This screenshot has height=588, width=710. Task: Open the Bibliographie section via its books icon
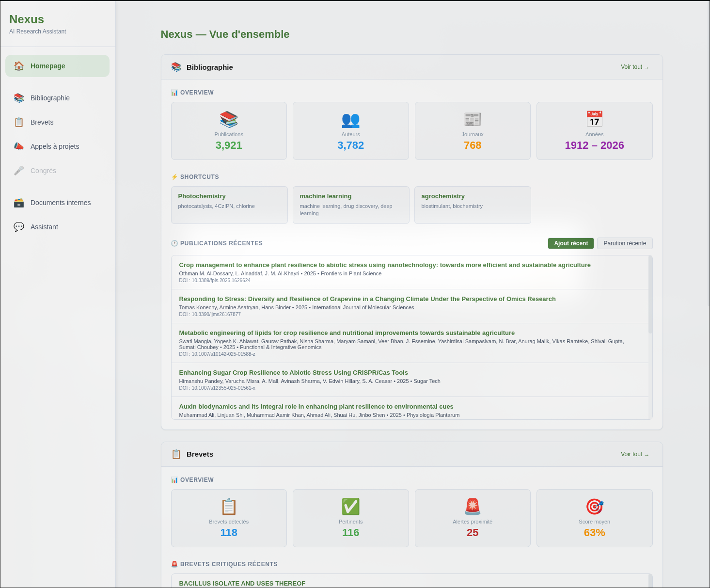click(18, 97)
